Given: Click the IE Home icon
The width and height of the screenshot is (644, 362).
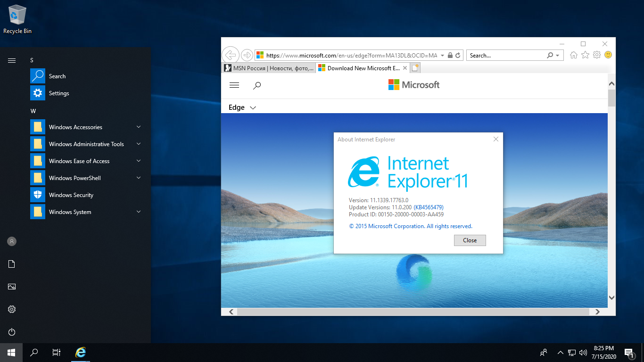Looking at the screenshot, I should [x=573, y=55].
